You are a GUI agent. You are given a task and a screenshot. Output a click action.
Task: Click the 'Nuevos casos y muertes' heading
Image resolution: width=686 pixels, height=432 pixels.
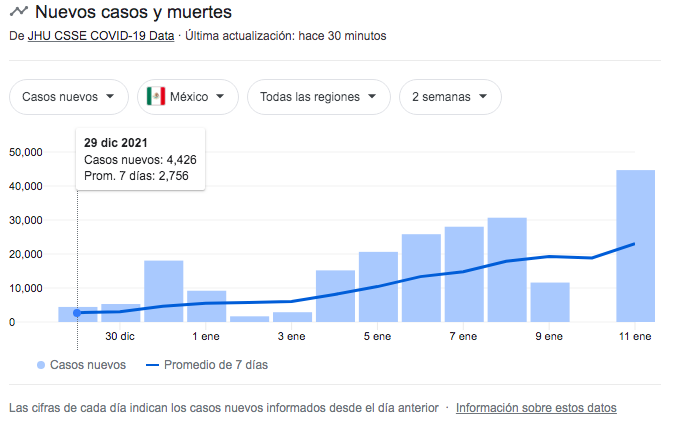point(133,12)
